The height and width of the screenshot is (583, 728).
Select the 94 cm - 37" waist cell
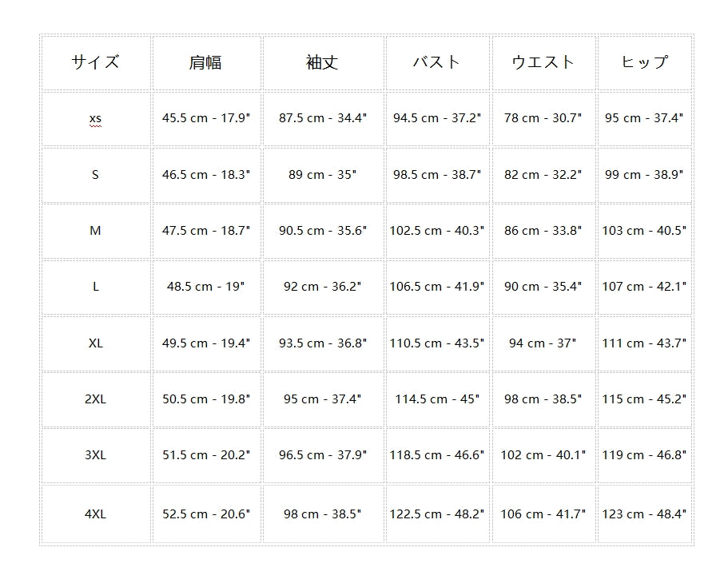tap(543, 343)
